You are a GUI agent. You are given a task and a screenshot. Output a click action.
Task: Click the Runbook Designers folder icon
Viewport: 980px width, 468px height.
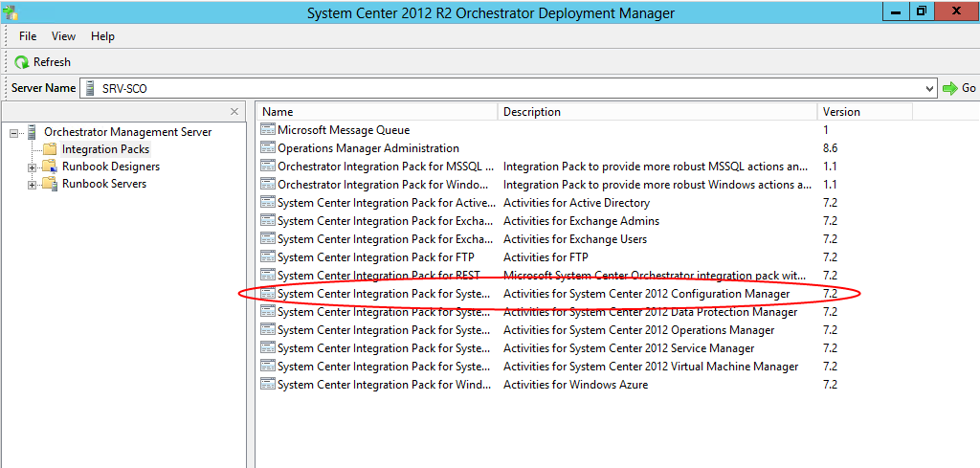tap(50, 167)
